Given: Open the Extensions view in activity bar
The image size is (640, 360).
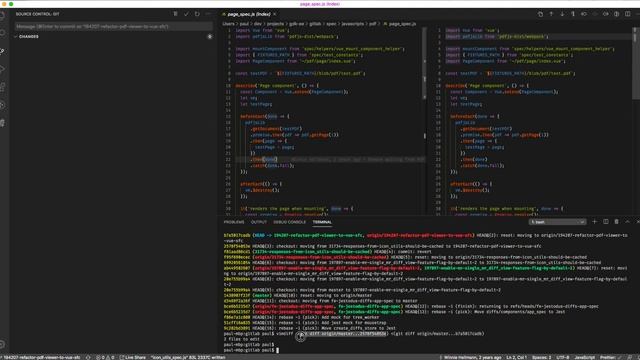Looking at the screenshot, I should (2, 87).
